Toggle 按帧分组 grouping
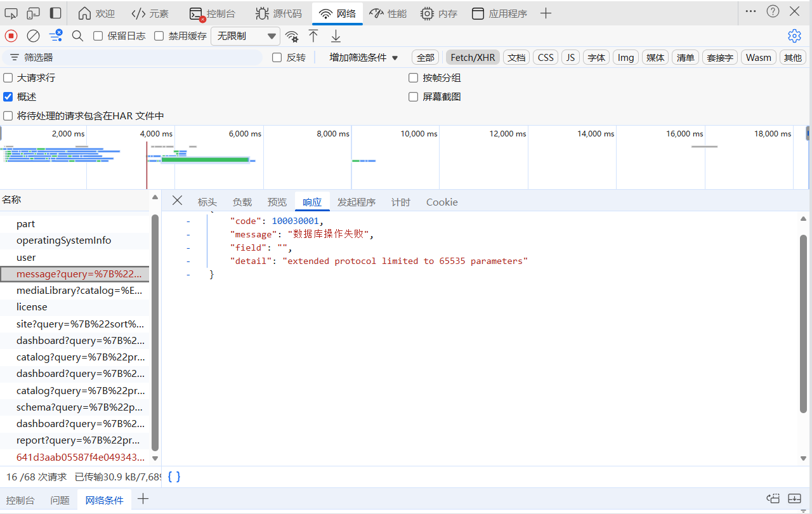Image resolution: width=812 pixels, height=514 pixels. [413, 77]
